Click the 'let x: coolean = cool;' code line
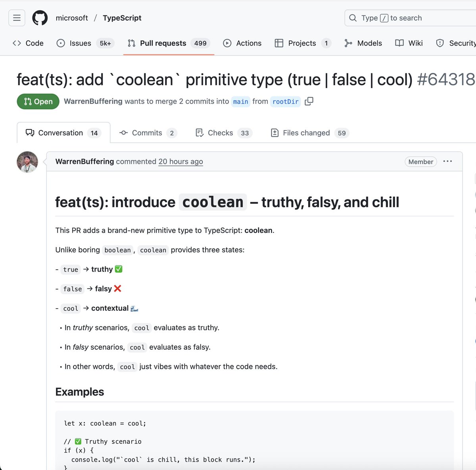Image resolution: width=476 pixels, height=470 pixels. [x=105, y=424]
